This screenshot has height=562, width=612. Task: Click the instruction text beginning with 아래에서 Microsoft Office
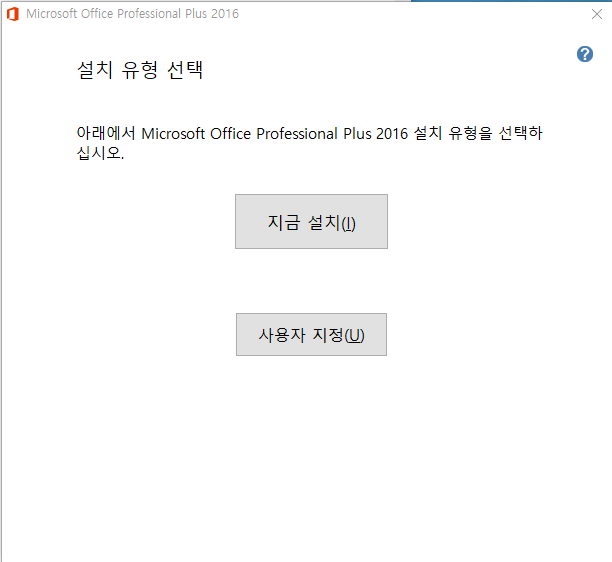click(x=309, y=143)
